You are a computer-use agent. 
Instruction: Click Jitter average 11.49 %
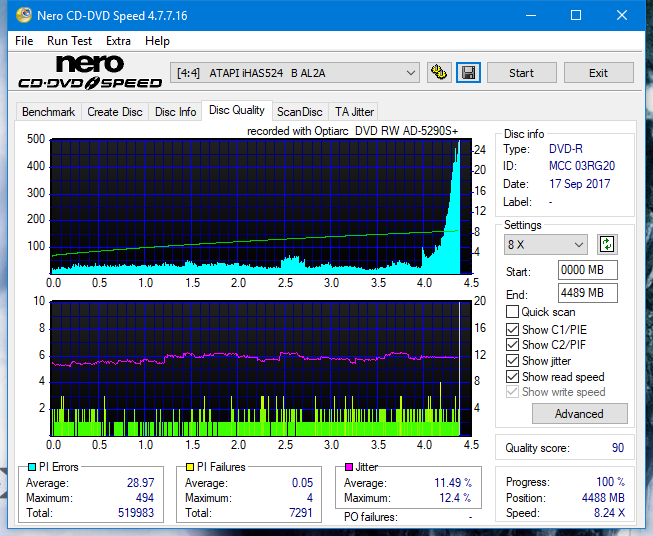coord(453,483)
